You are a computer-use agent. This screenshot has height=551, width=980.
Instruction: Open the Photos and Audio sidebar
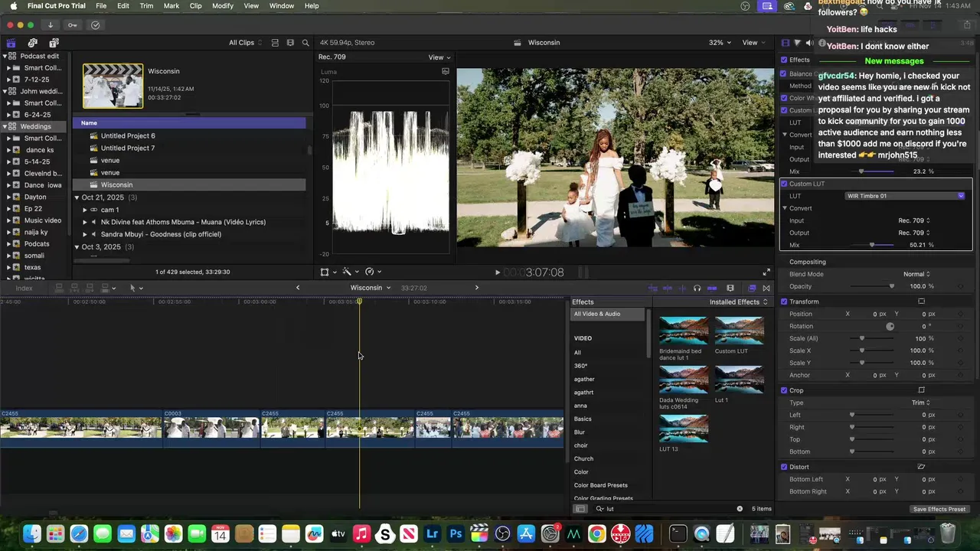(32, 43)
